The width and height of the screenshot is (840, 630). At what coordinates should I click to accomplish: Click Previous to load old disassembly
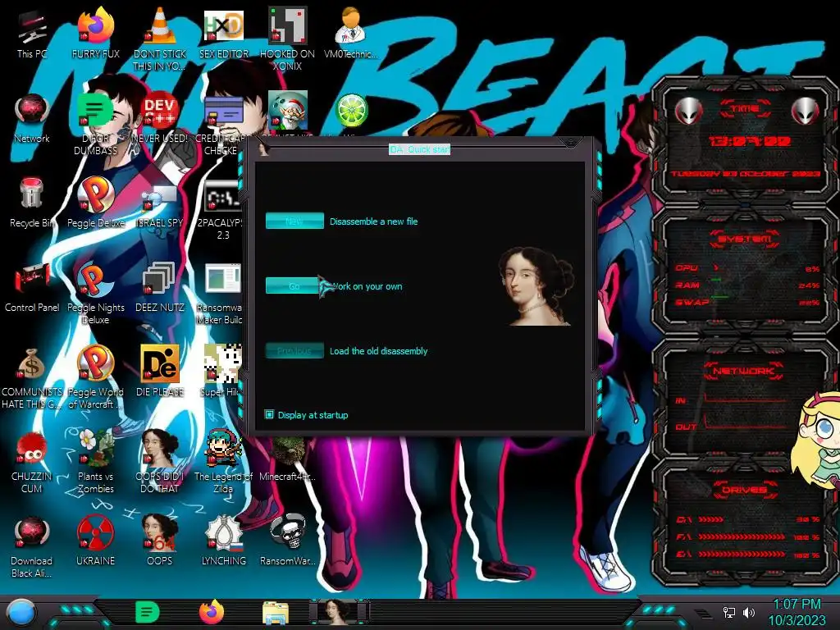pyautogui.click(x=294, y=351)
